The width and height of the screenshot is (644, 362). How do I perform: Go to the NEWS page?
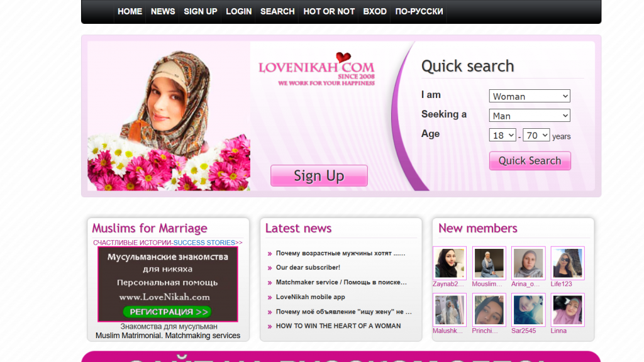click(x=163, y=11)
